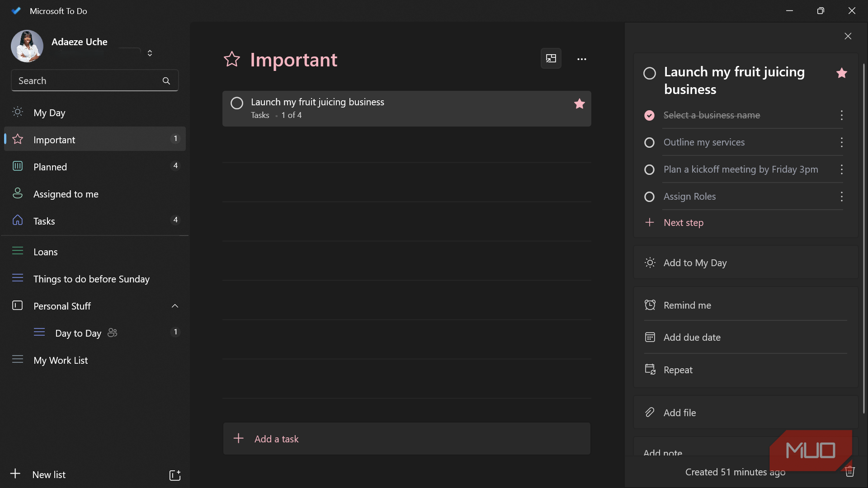This screenshot has height=488, width=868.
Task: Open My Work List
Action: 95,360
